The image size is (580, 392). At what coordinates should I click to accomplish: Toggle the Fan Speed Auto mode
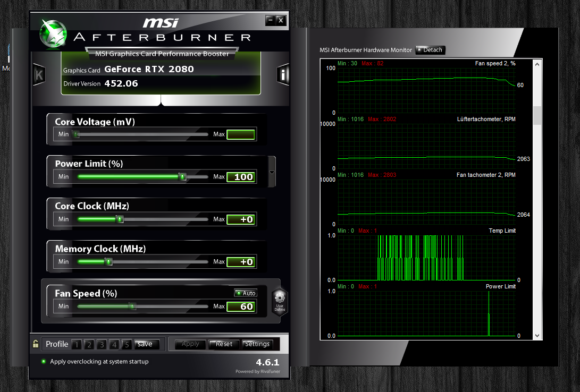coord(246,293)
